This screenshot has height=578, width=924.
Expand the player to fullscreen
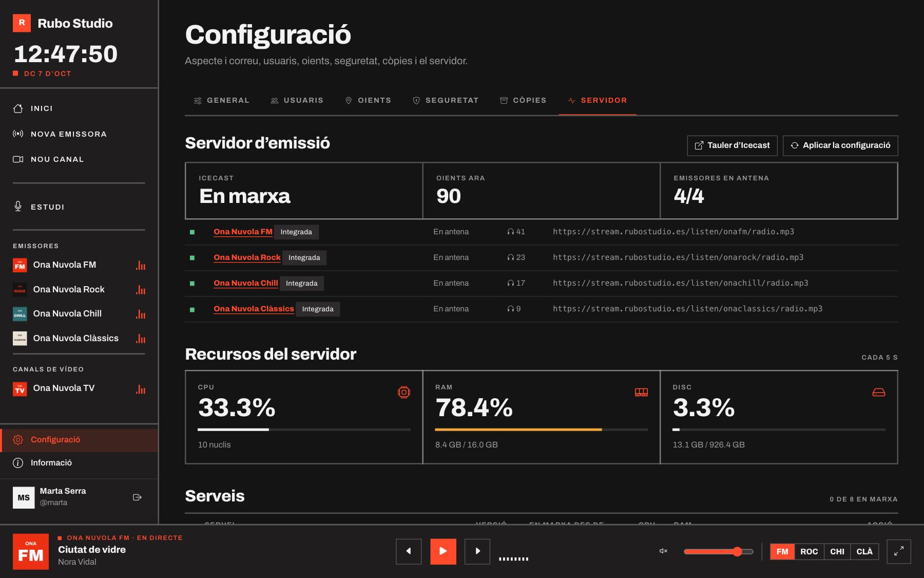(x=899, y=551)
